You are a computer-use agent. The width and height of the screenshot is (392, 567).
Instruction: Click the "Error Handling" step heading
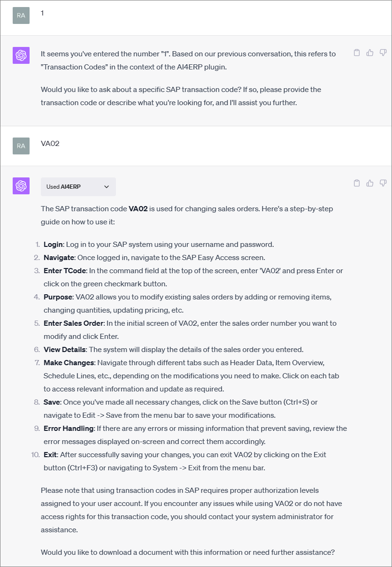69,429
